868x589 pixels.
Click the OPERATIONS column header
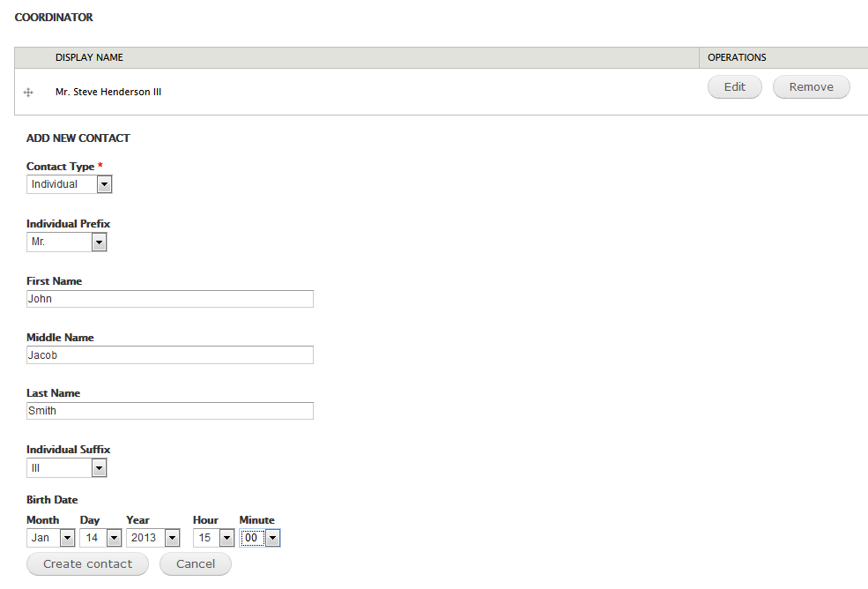click(733, 57)
